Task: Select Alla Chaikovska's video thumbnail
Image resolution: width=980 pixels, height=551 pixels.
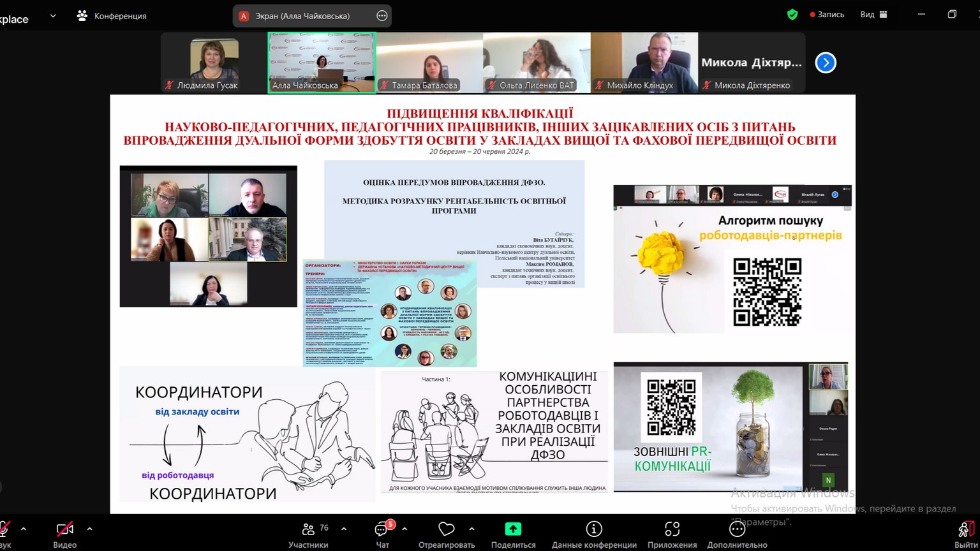Action: coord(322,63)
